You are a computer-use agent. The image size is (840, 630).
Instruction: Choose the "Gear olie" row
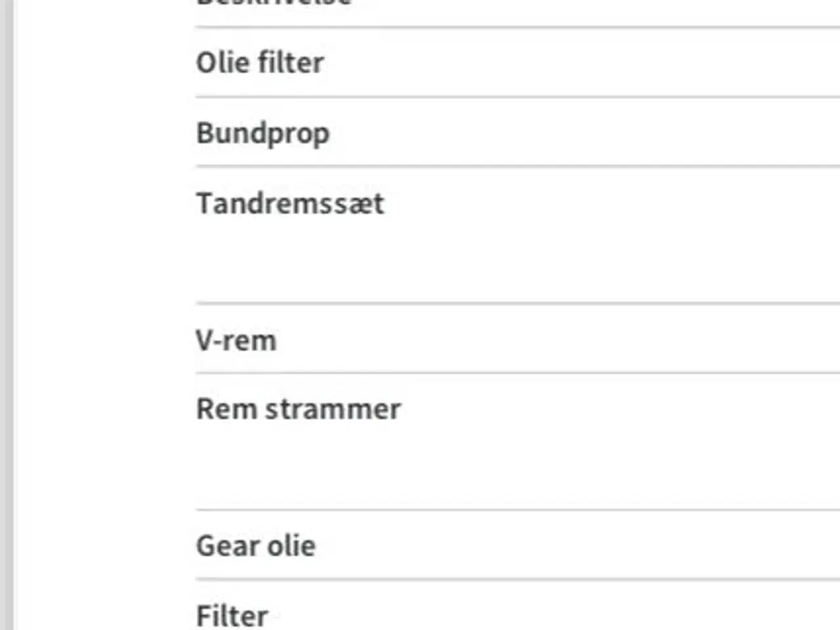click(256, 546)
